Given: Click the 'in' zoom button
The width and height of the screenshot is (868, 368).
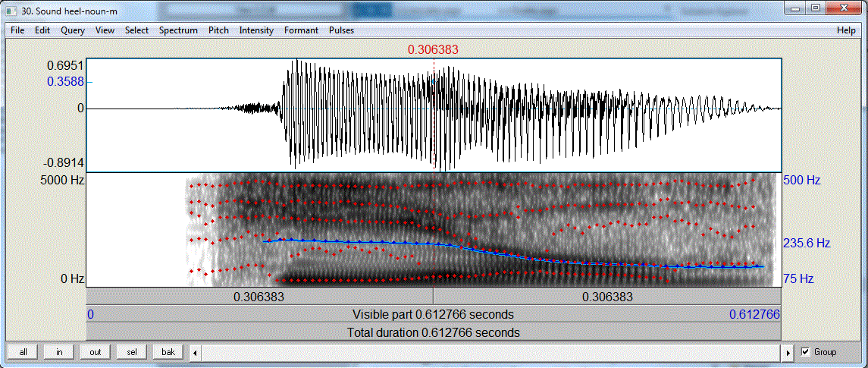Looking at the screenshot, I should coord(60,352).
